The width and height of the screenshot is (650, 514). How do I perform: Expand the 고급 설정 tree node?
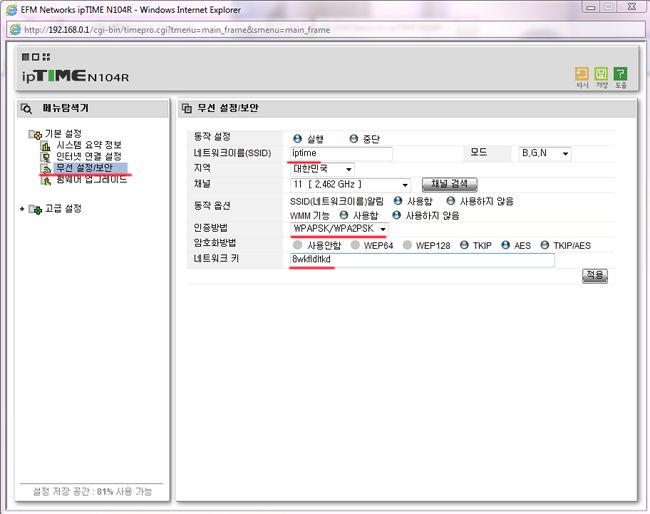coord(22,209)
